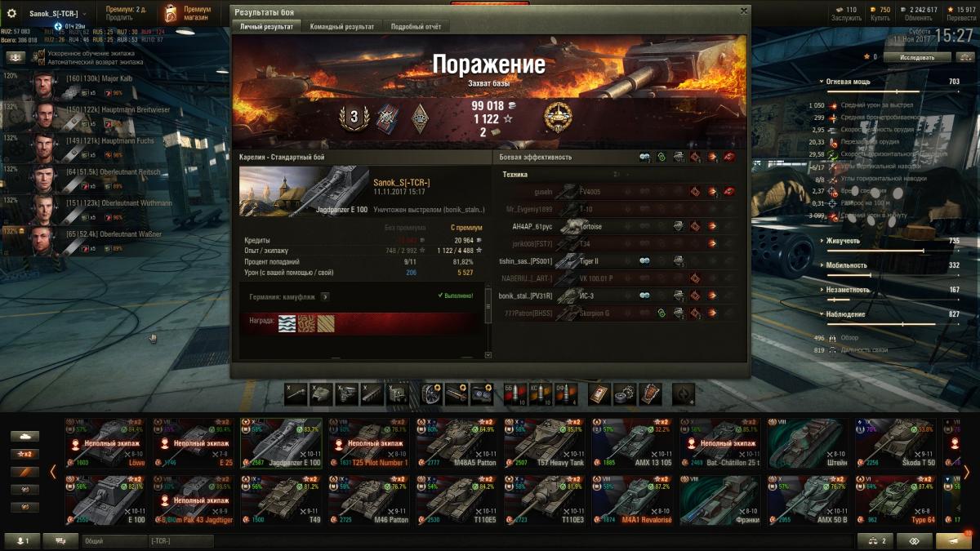Open the third consumable slot

click(651, 393)
